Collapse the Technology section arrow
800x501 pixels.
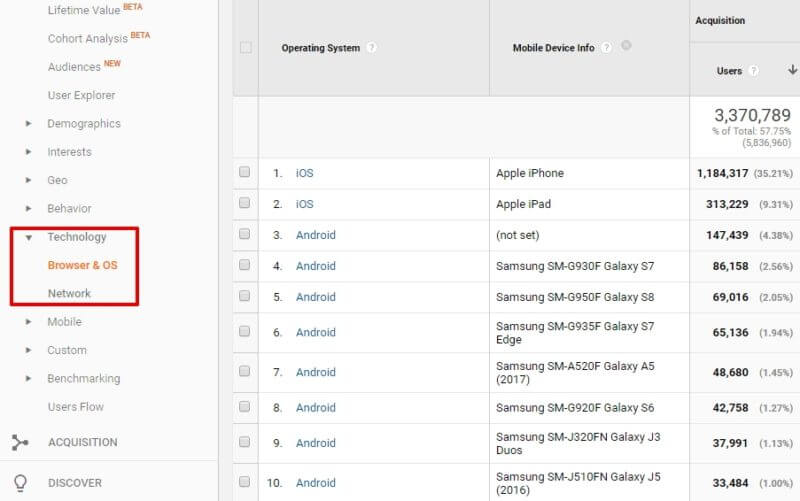29,237
